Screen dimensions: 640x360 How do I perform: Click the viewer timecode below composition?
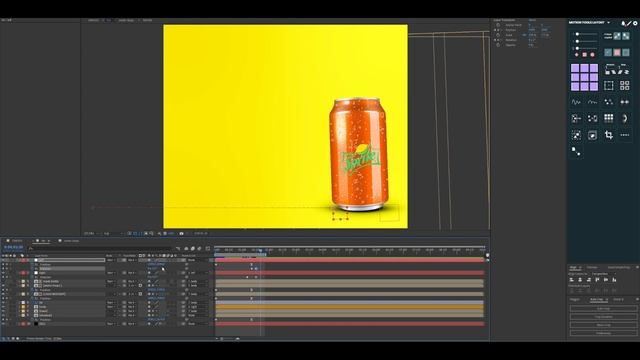[200, 233]
